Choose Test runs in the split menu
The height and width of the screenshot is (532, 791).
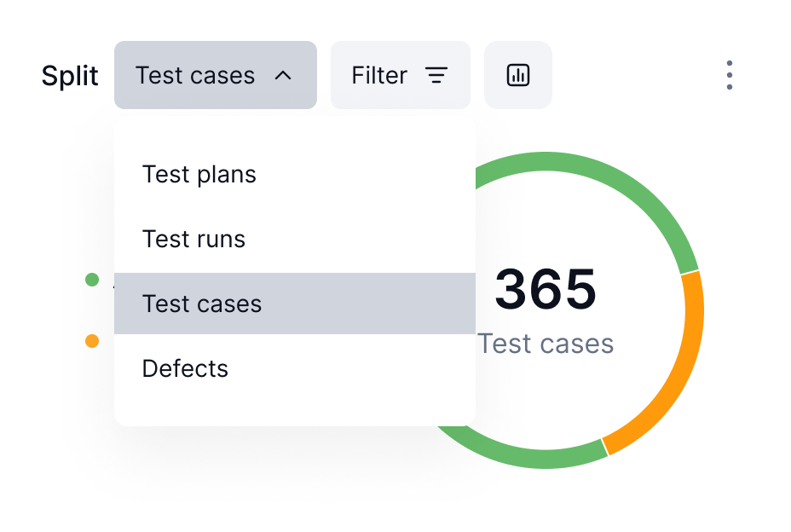click(x=295, y=239)
